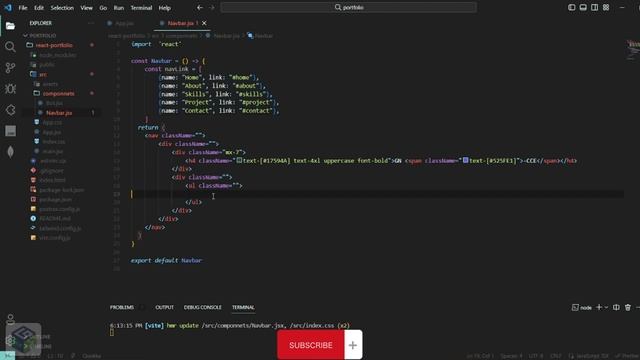Select the node terminal indicator
This screenshot has height=360, width=640.
582,307
